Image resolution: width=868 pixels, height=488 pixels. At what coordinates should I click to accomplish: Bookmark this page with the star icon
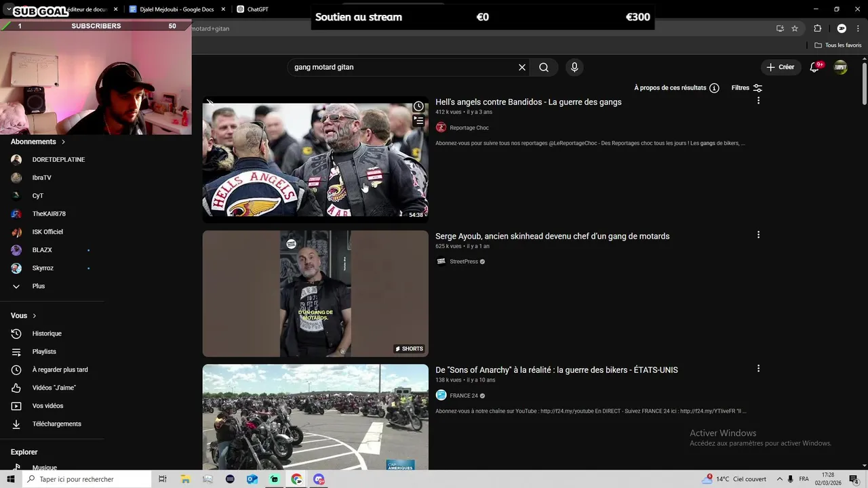(795, 28)
